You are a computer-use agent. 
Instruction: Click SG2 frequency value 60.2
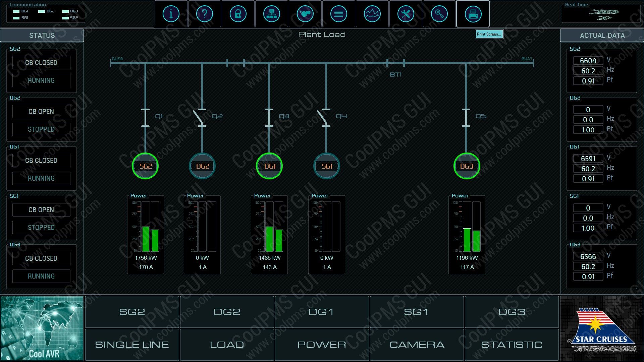pyautogui.click(x=588, y=71)
